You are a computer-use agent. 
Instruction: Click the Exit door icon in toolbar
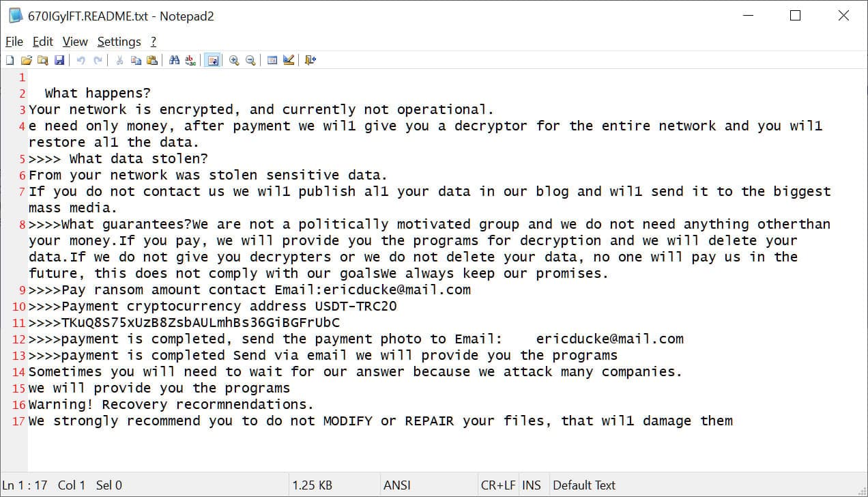coord(310,60)
